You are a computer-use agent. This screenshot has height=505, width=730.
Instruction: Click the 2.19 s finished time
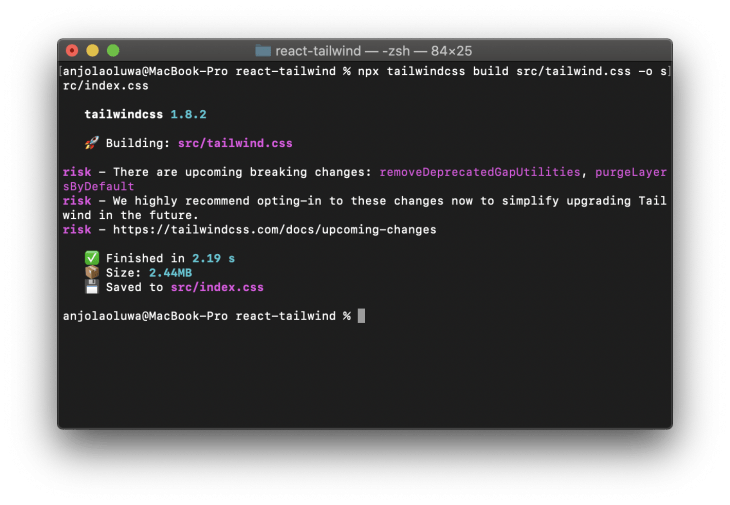coord(214,258)
